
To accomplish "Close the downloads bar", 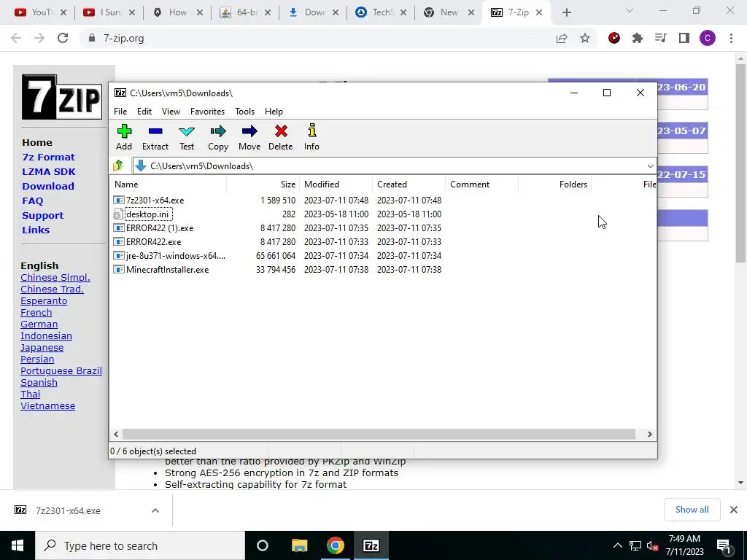I will click(734, 510).
